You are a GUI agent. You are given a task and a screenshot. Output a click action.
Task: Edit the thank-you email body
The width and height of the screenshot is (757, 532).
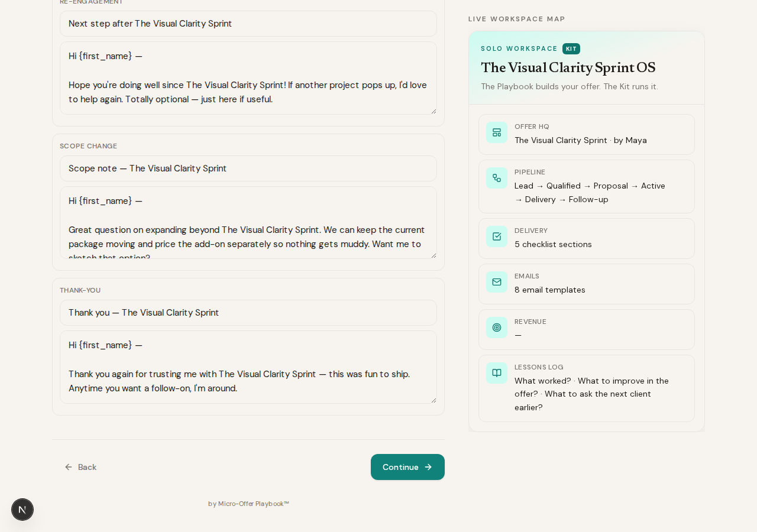pos(248,367)
